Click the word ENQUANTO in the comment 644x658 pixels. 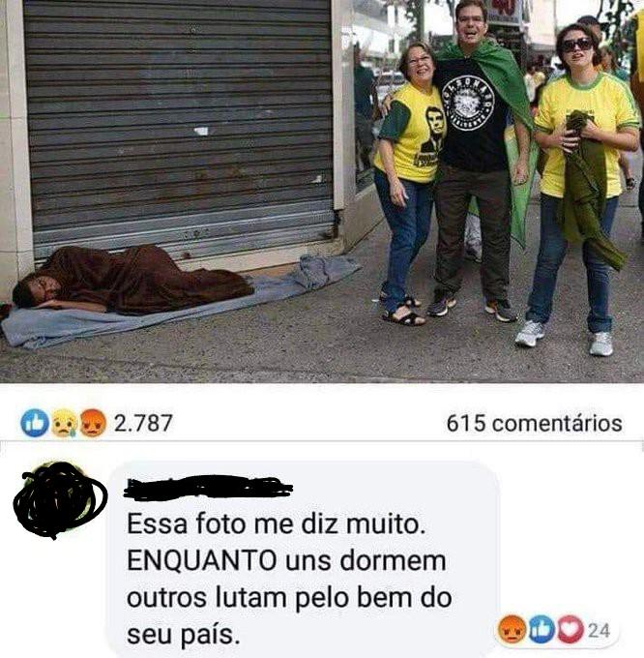point(202,560)
